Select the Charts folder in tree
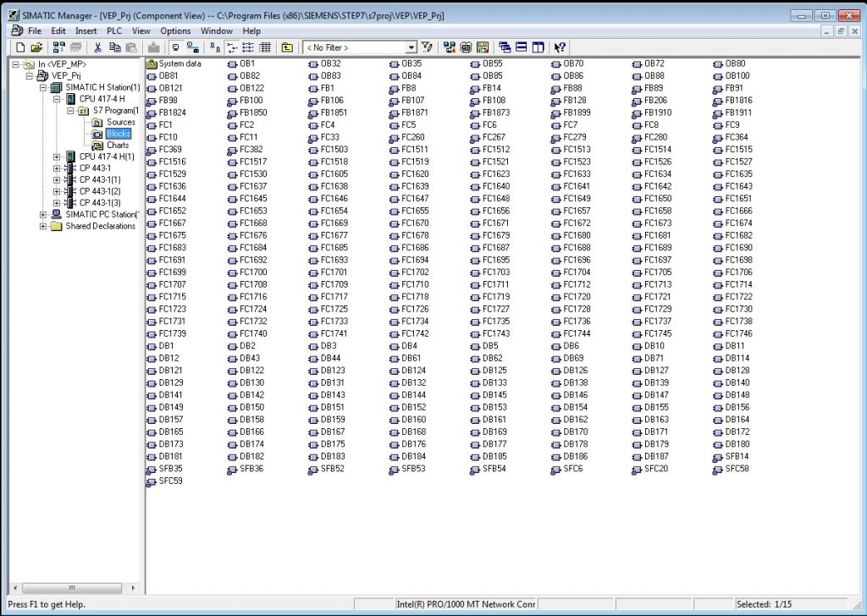 pyautogui.click(x=117, y=145)
